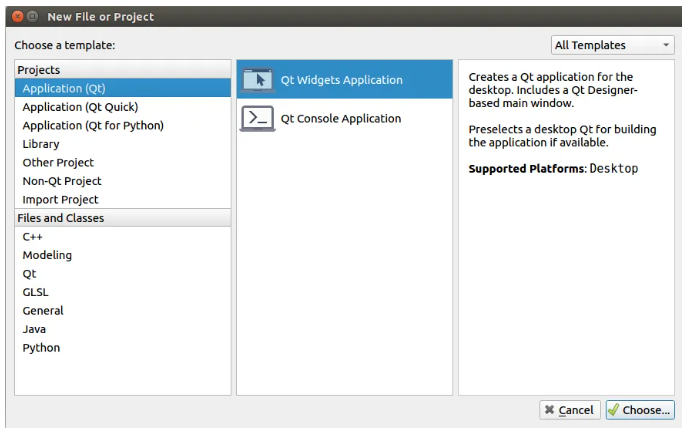This screenshot has height=435, width=690.
Task: Close the New File or Project dialog
Action: click(x=18, y=17)
